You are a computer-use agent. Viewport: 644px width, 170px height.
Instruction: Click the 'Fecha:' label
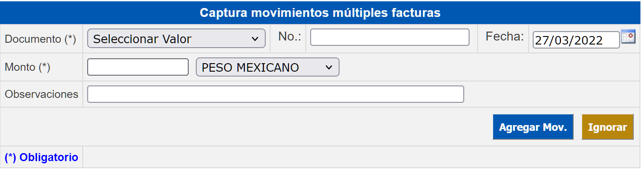(505, 37)
